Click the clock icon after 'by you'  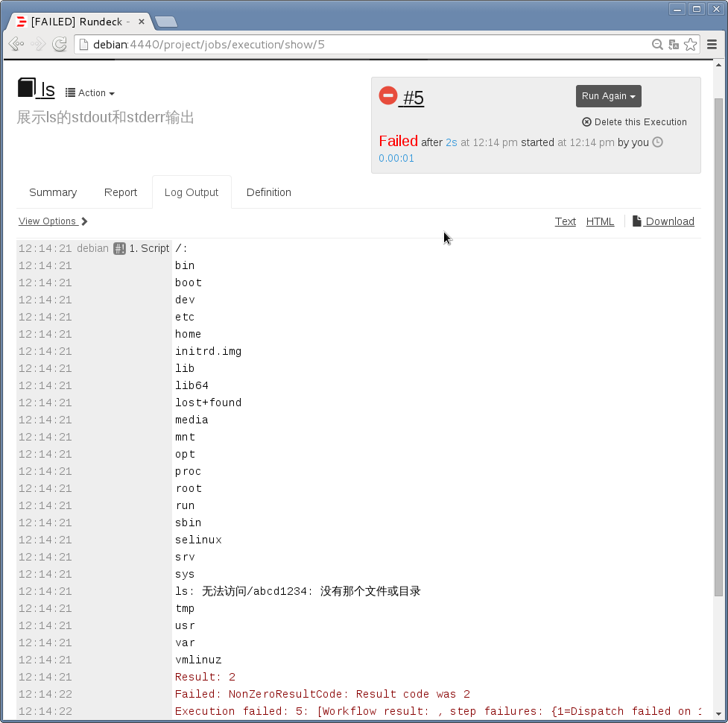(x=657, y=142)
